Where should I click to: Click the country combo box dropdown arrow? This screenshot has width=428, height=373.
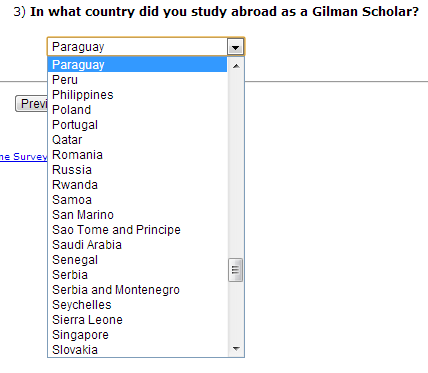click(235, 47)
